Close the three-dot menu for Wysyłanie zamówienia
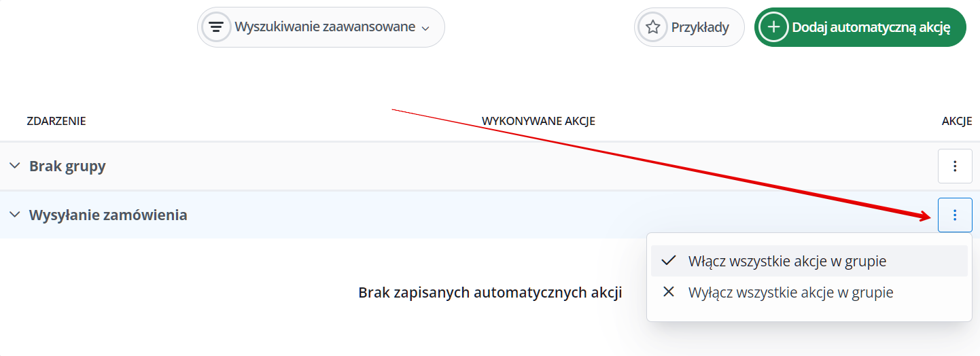The width and height of the screenshot is (980, 356). click(955, 215)
